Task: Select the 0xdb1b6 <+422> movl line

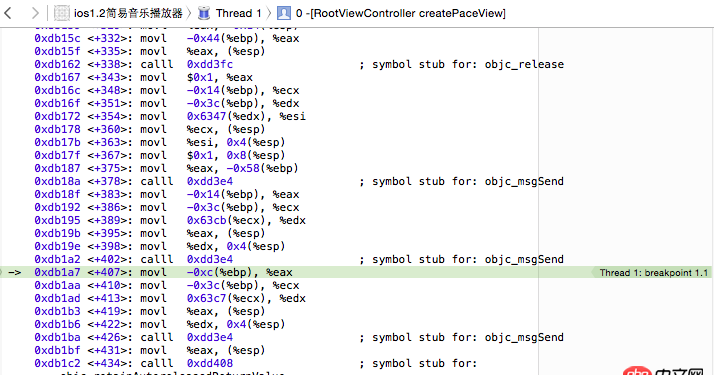Action: click(160, 324)
